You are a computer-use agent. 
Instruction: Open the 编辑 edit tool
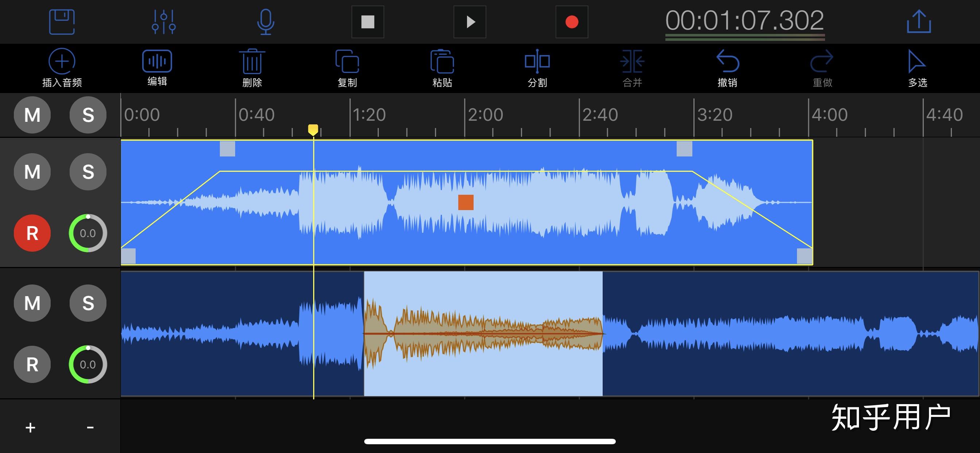click(157, 68)
